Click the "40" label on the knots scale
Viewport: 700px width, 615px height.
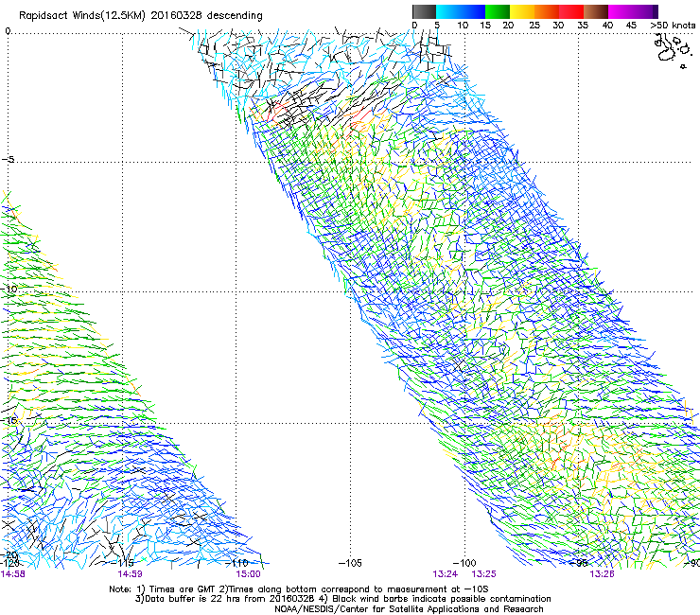click(607, 26)
